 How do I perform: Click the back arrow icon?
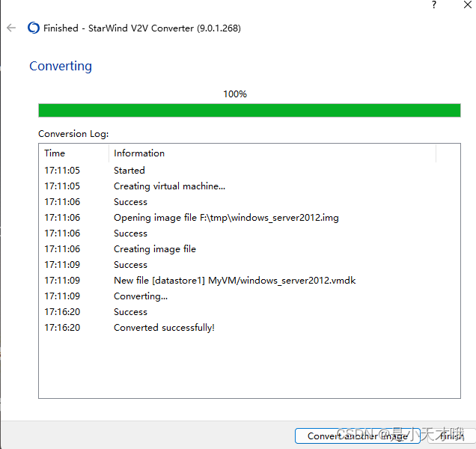11,28
